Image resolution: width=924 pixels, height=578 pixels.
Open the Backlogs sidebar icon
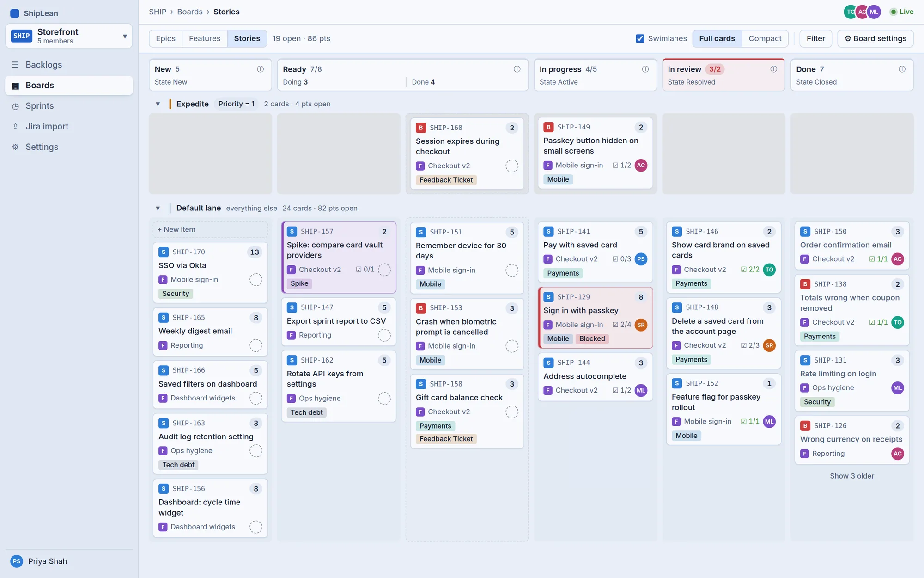pos(15,65)
